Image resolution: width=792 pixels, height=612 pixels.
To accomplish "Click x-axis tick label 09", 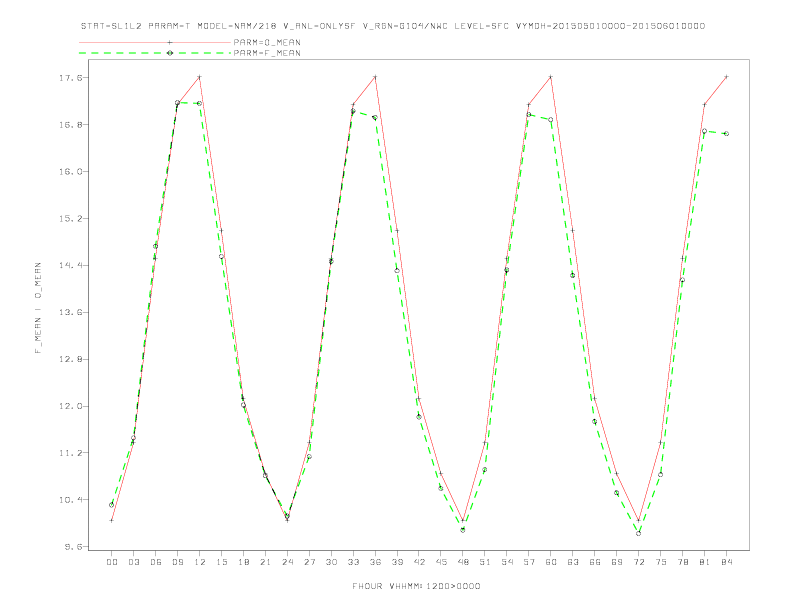I will (177, 562).
